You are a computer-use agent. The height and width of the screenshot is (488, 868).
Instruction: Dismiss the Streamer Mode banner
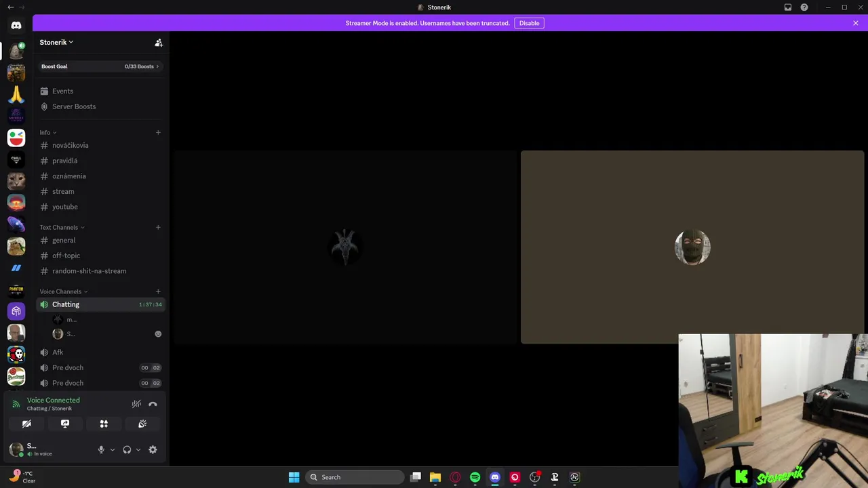(x=856, y=23)
